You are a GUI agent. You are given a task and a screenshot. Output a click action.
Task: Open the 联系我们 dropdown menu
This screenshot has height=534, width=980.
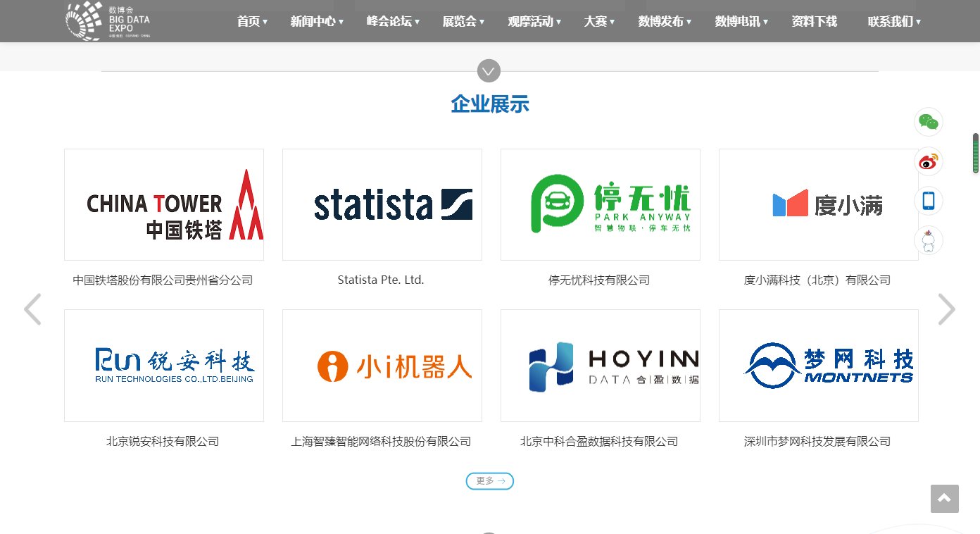coord(894,22)
